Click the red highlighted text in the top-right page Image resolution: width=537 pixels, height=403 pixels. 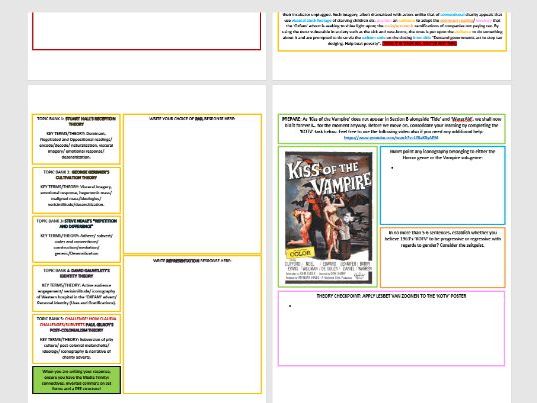coord(419,43)
